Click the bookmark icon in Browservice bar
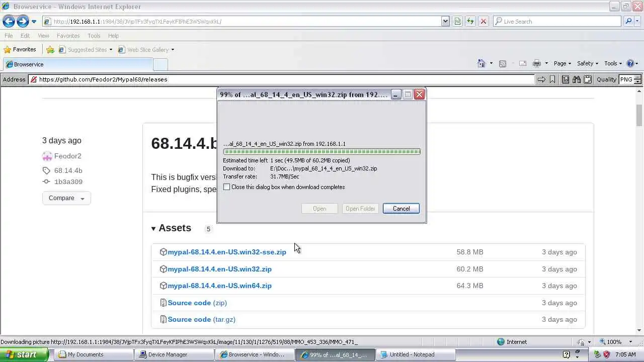This screenshot has width=644, height=362. pyautogui.click(x=552, y=79)
